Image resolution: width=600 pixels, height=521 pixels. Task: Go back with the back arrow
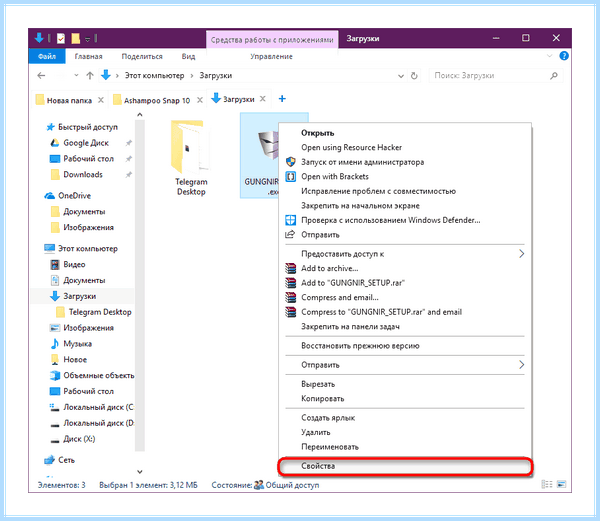(x=41, y=76)
